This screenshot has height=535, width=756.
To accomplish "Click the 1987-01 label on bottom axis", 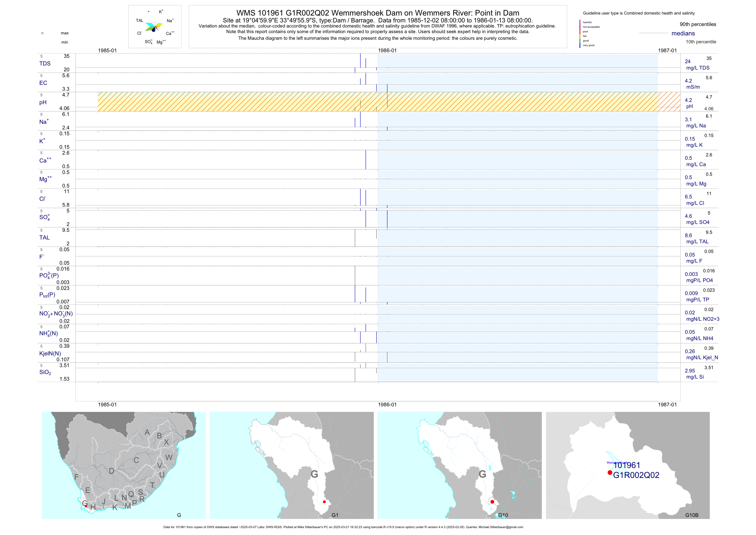I will coord(667,405).
